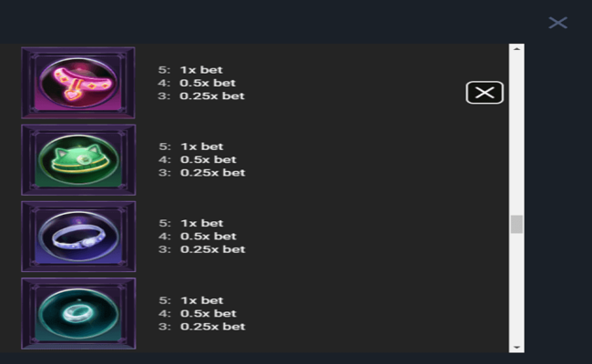Click the 5-of-a-kind payout for green hat
The width and height of the screenshot is (592, 364).
tap(201, 146)
